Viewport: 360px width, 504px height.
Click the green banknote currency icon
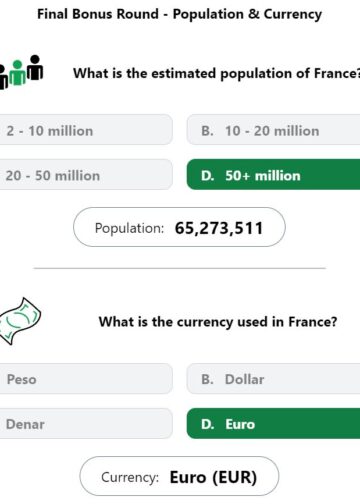[20, 321]
